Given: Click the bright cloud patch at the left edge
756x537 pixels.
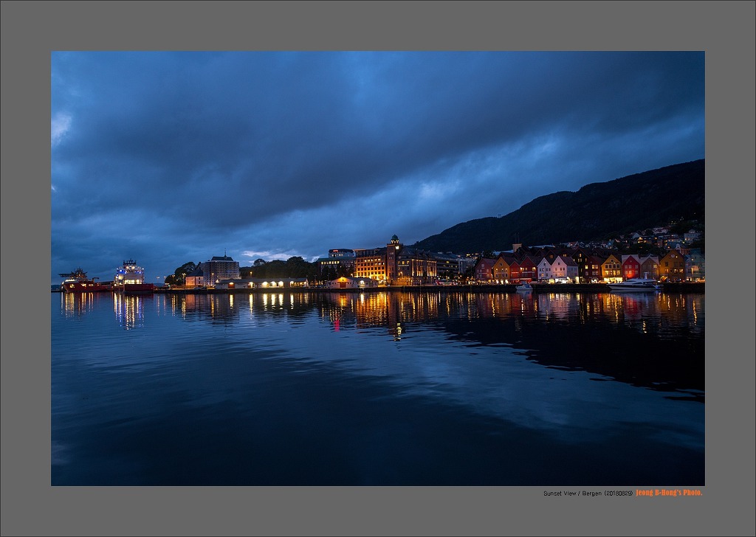Looking at the screenshot, I should [x=60, y=125].
